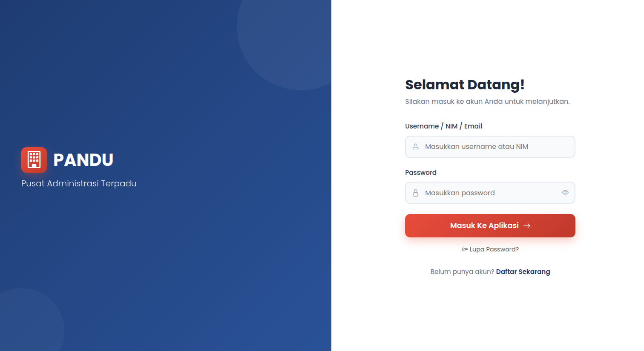Viewport: 644px width, 351px height.
Task: Click the Password field label
Action: click(x=421, y=173)
